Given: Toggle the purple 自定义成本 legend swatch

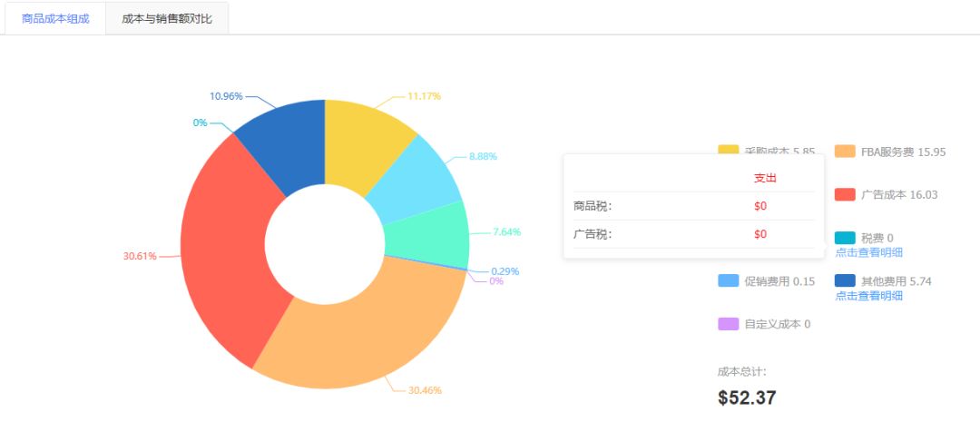Looking at the screenshot, I should pos(728,324).
